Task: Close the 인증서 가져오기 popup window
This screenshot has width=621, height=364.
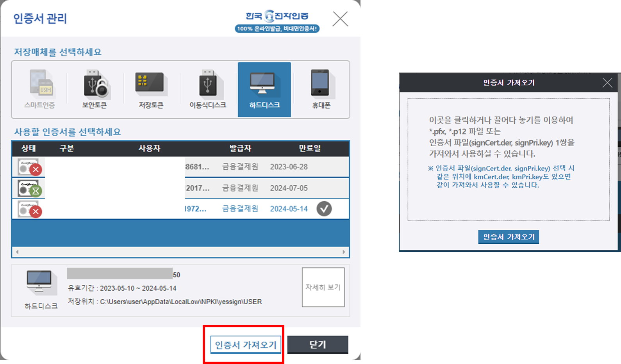Action: click(x=607, y=83)
